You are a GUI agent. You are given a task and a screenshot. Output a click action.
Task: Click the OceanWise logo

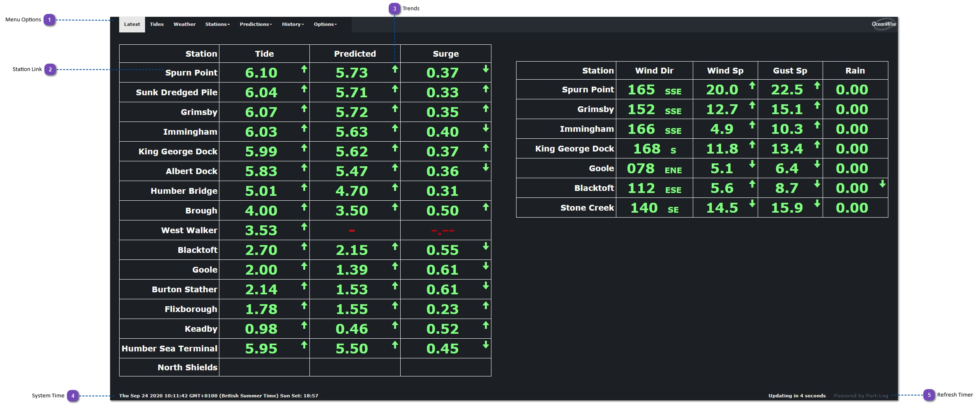(x=883, y=24)
